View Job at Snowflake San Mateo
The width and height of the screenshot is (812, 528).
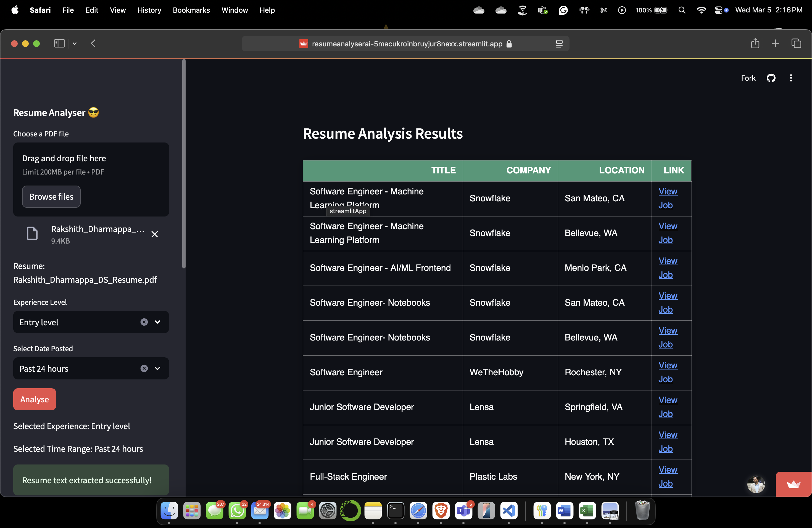668,198
